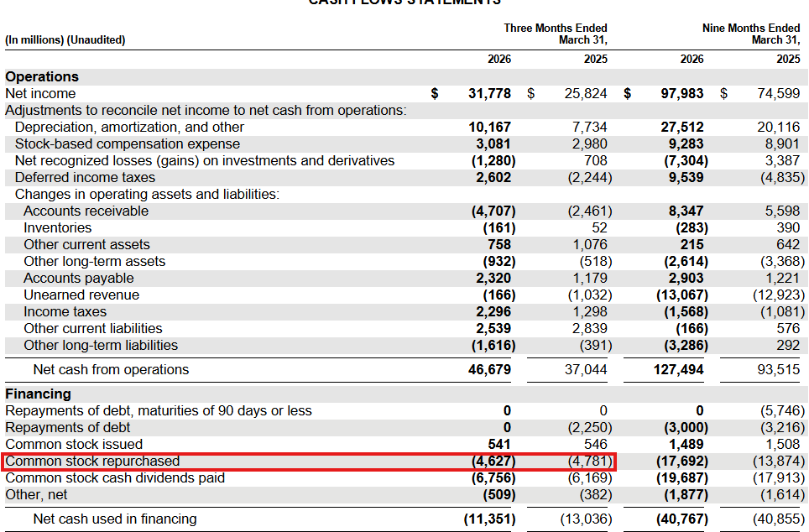Click Accounts payable row label
Screen dimensions: 809x532
coord(79,278)
